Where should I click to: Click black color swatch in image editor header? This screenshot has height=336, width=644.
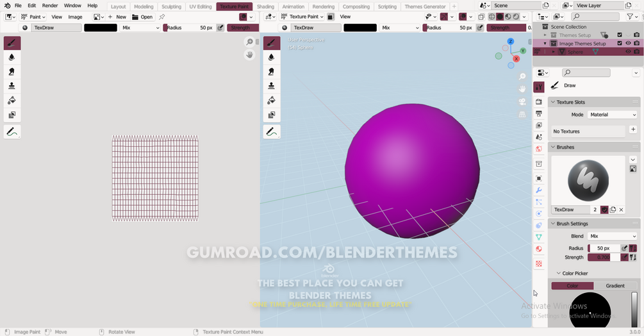click(x=101, y=28)
